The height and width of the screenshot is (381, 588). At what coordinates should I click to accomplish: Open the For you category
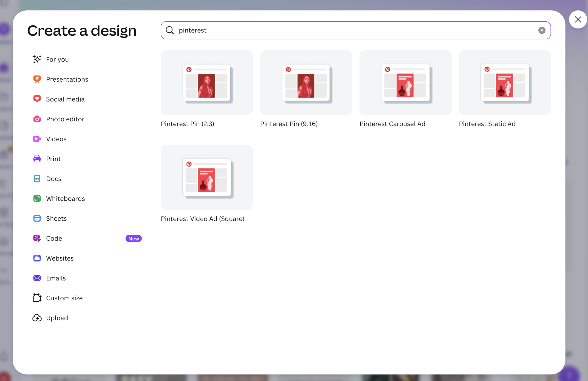click(57, 59)
